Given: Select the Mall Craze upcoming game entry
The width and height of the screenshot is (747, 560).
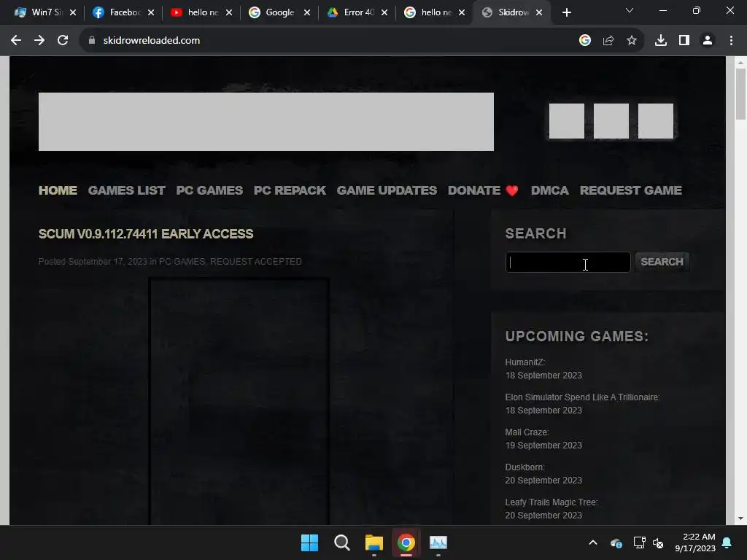Looking at the screenshot, I should pos(527,432).
